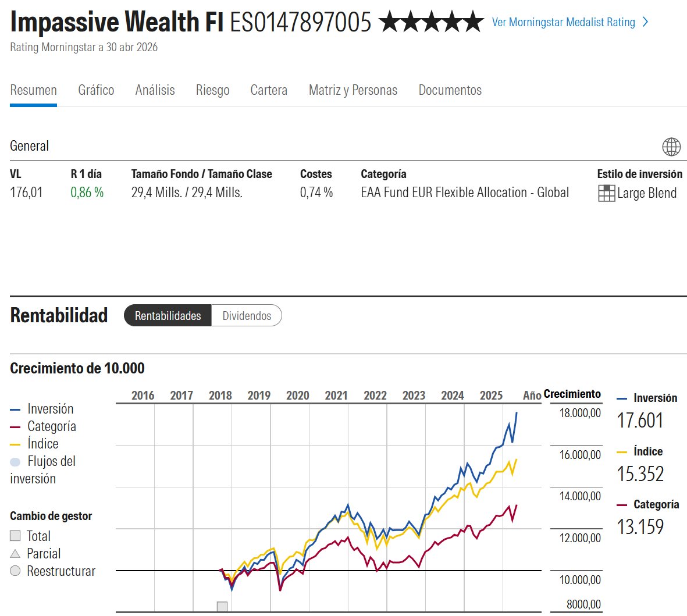This screenshot has height=616, width=687.
Task: Click the 18.000,00 axis label
Action: point(580,413)
